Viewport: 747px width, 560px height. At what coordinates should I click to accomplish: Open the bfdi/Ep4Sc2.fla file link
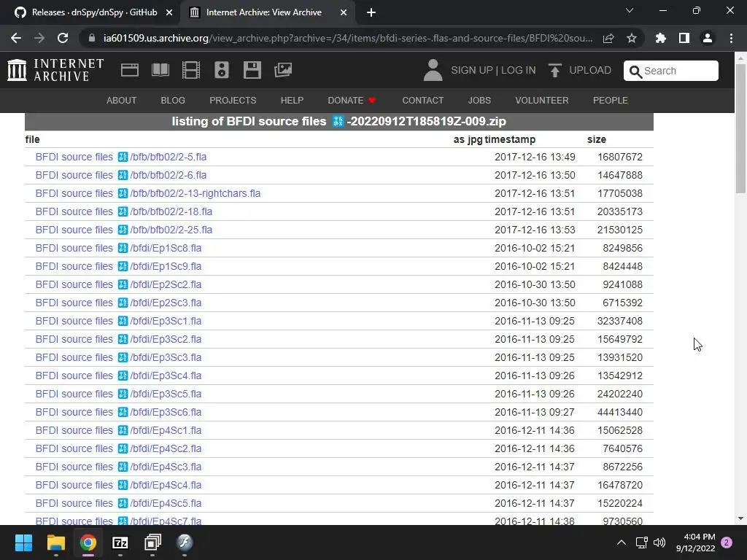119,448
